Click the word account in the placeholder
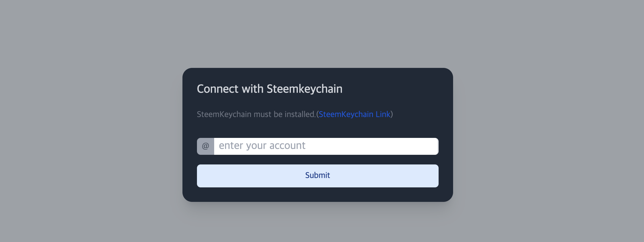Screen dimensions: 644x242 287,146
